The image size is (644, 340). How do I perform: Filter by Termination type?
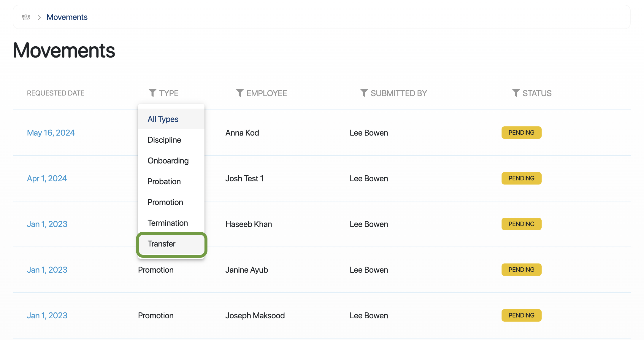pyautogui.click(x=168, y=223)
